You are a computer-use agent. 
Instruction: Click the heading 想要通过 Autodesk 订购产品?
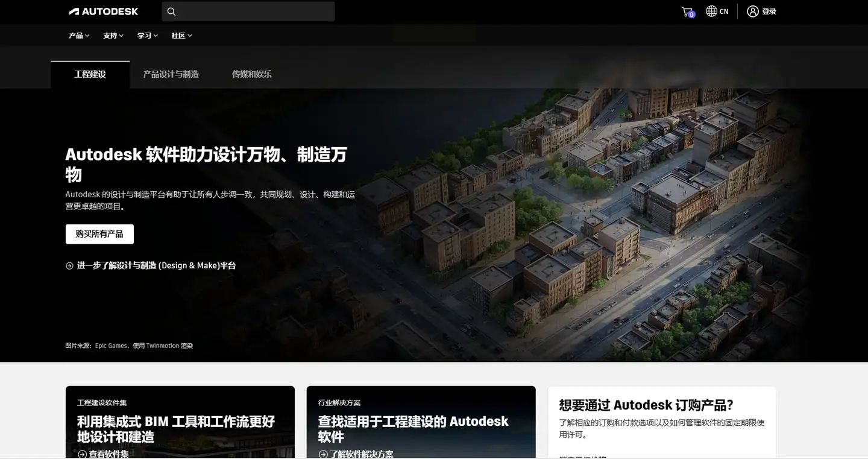click(646, 405)
